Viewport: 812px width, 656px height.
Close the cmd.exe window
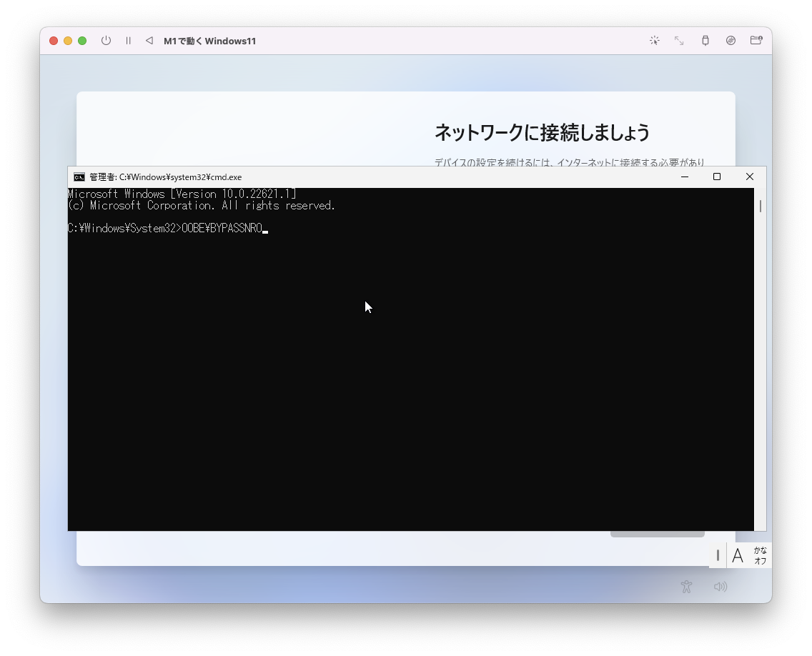tap(749, 177)
